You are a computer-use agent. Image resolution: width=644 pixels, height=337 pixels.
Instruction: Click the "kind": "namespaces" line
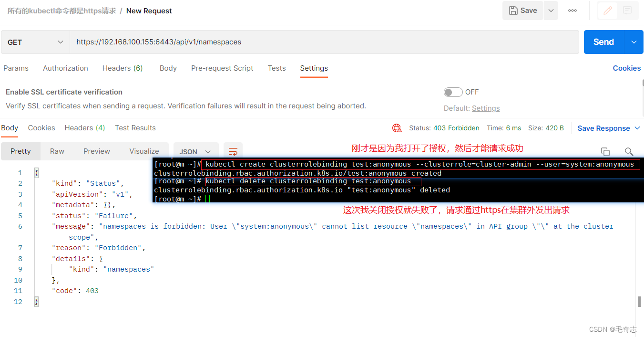pos(112,269)
